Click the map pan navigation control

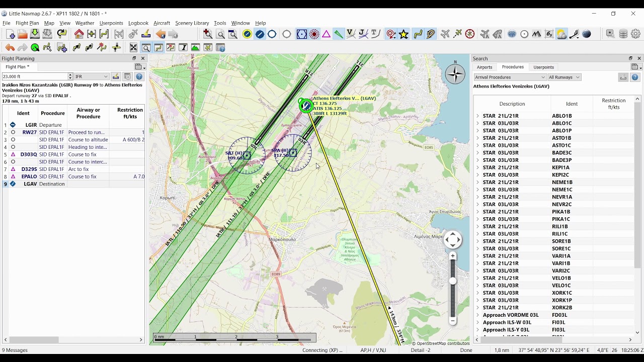pos(453,239)
